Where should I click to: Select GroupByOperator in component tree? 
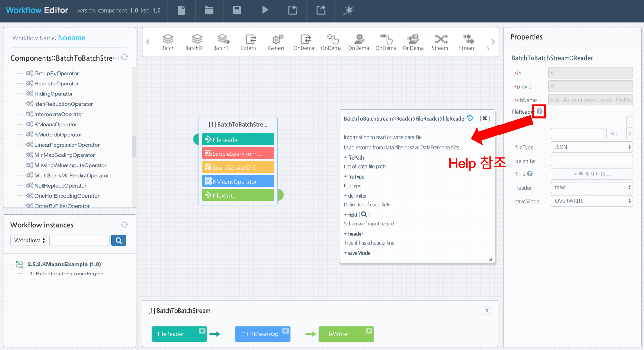tap(56, 73)
